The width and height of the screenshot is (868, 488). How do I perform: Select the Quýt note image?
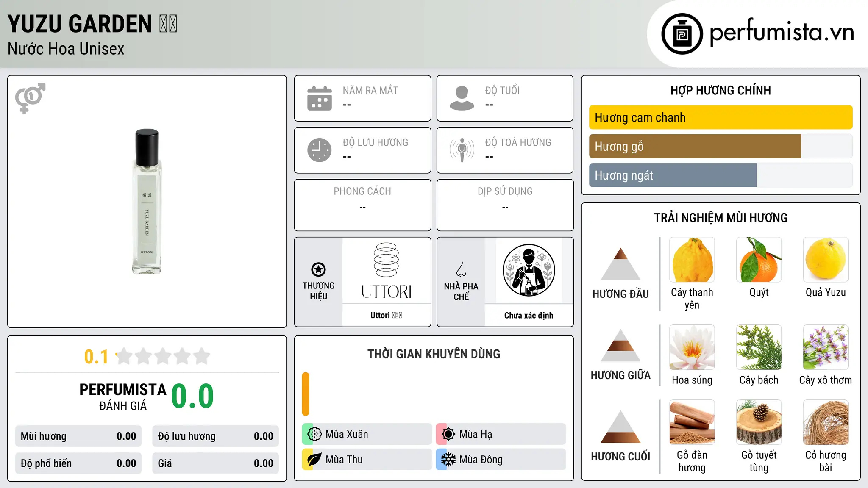(x=759, y=260)
